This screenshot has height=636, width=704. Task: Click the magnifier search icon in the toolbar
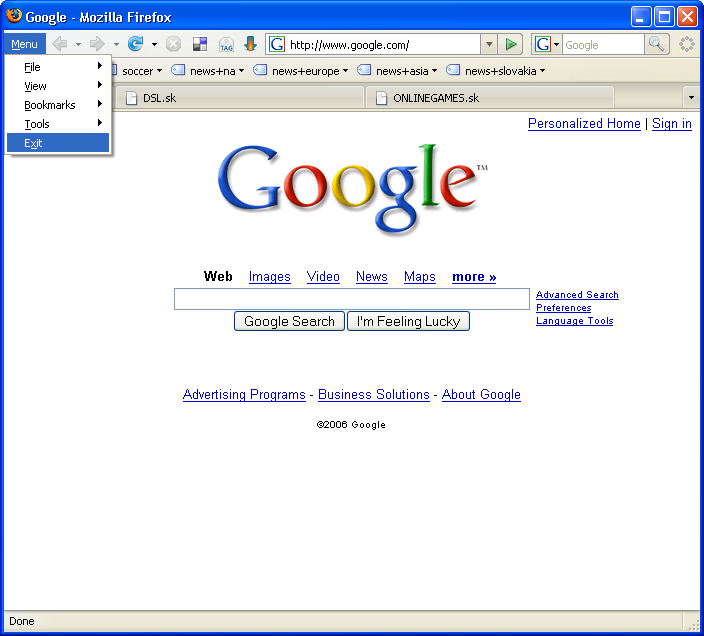click(656, 44)
